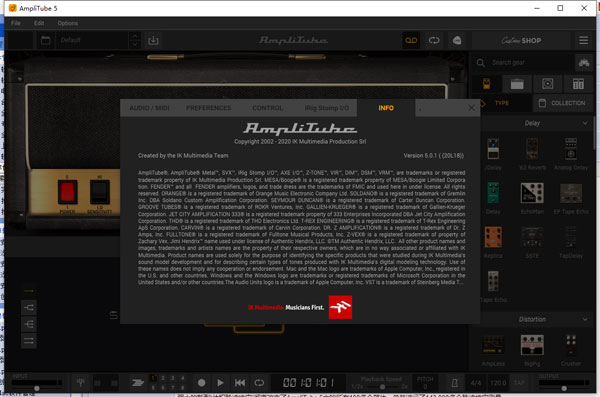
Task: Adjust the INPUT level slider
Action: tap(36, 388)
